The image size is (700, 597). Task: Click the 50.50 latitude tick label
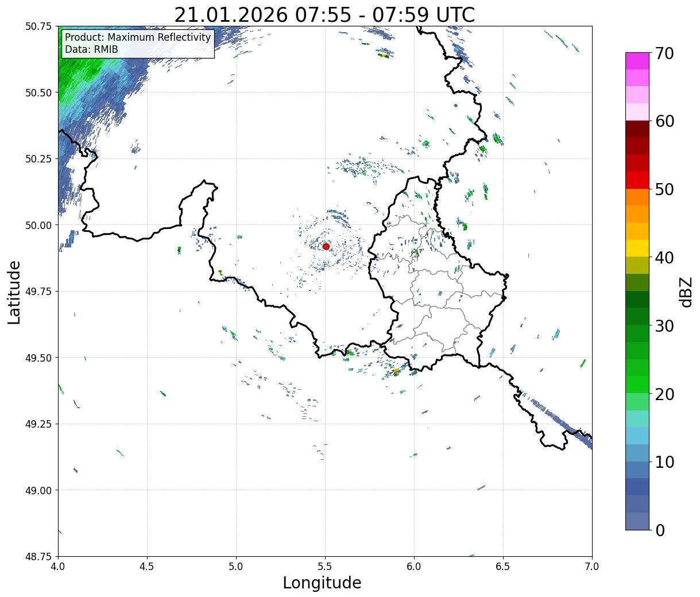[x=39, y=92]
